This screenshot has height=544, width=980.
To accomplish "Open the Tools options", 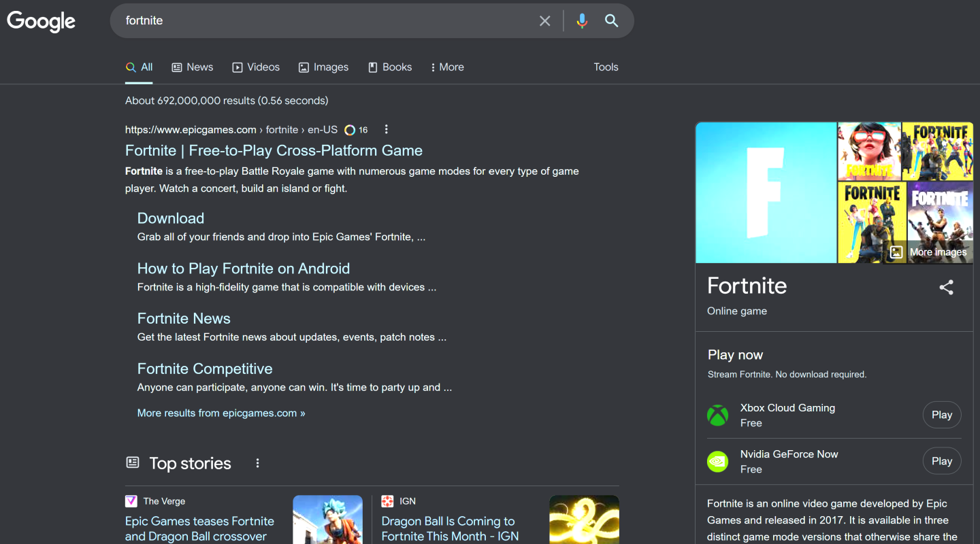I will [605, 67].
